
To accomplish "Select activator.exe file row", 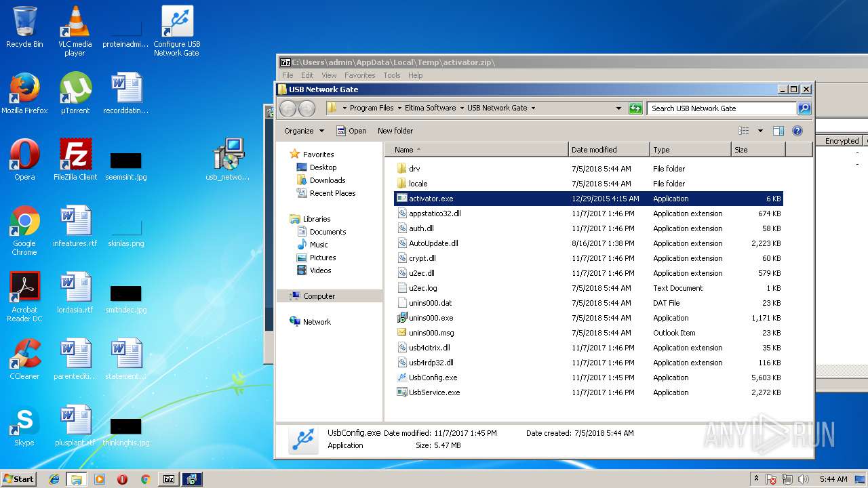I will (x=589, y=199).
